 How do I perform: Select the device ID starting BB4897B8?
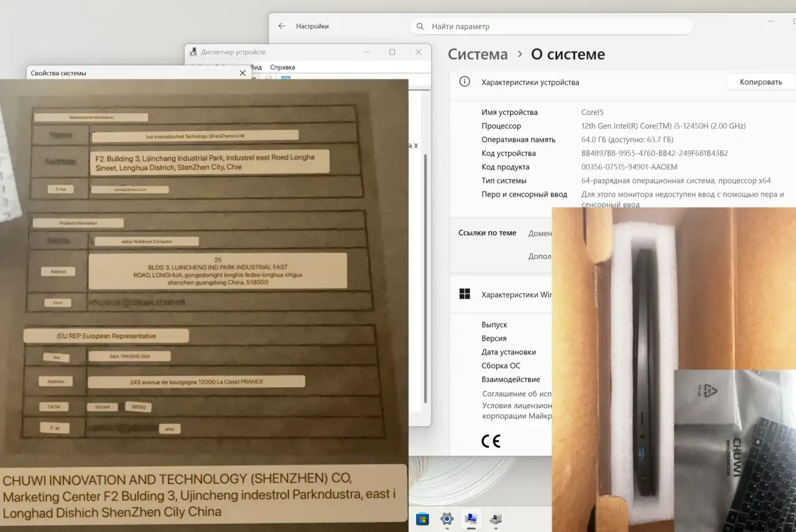pyautogui.click(x=654, y=154)
